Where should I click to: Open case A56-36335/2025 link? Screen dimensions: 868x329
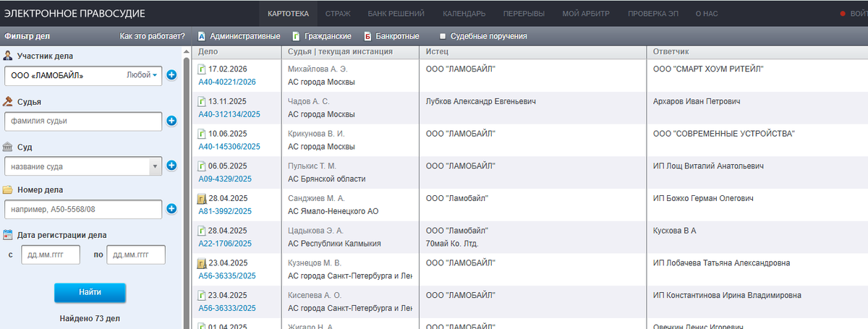coord(227,275)
